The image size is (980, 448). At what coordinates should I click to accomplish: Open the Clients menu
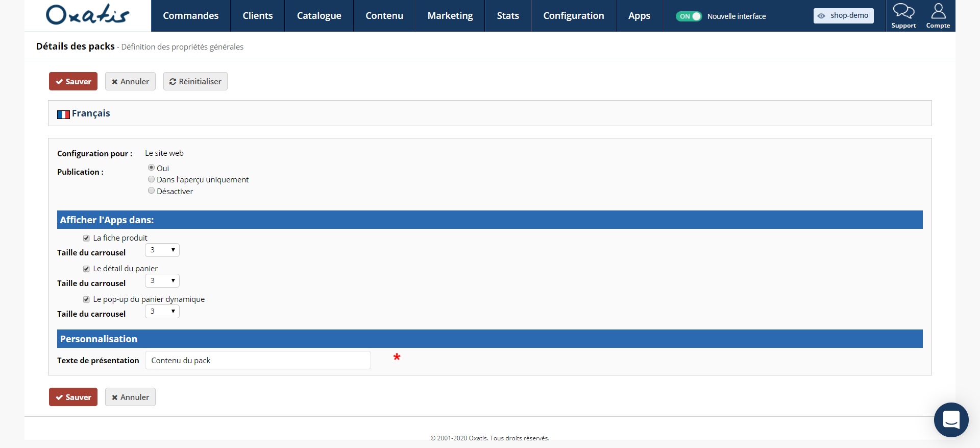258,16
